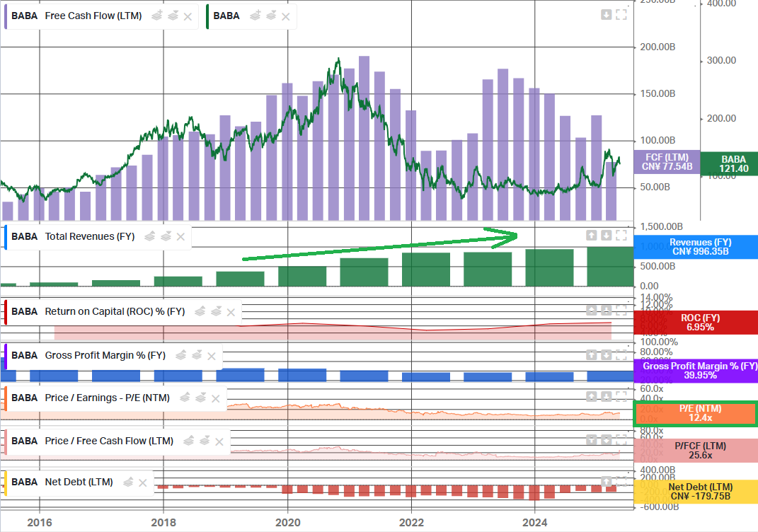The height and width of the screenshot is (532, 758).
Task: Remove the Price / Free Cash Flow (LTM) series
Action: tap(219, 441)
